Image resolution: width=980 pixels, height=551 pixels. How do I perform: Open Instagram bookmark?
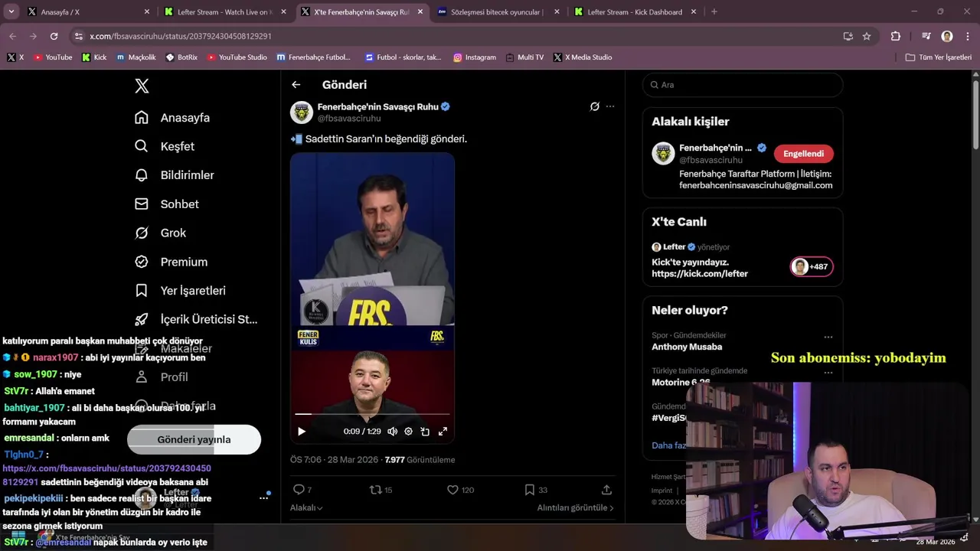[x=474, y=57]
